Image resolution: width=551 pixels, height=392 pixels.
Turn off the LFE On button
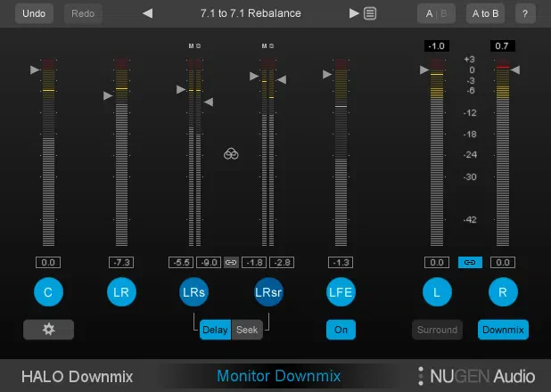341,330
